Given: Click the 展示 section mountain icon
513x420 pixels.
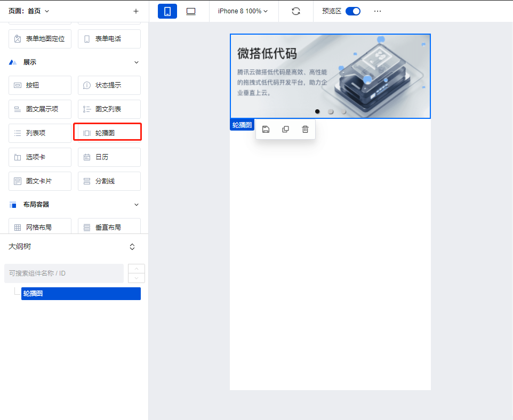Looking at the screenshot, I should [x=13, y=62].
